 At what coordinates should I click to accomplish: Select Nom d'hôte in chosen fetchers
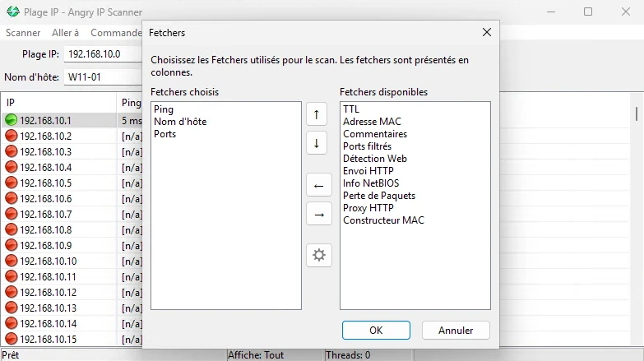click(x=180, y=121)
